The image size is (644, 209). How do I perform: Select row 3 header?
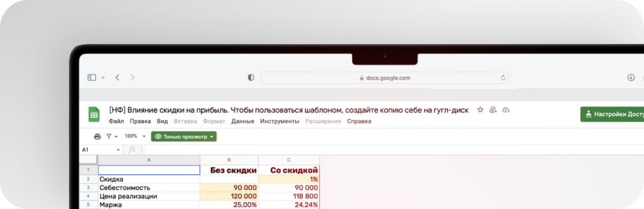pyautogui.click(x=88, y=188)
